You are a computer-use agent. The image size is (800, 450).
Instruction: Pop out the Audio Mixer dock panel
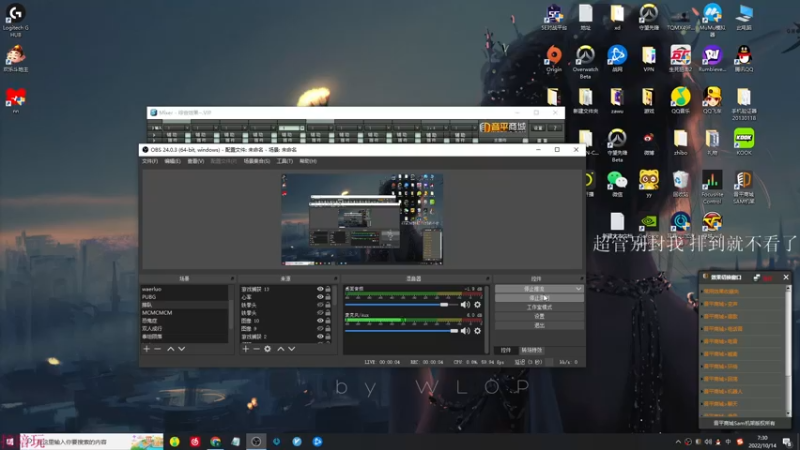click(488, 279)
